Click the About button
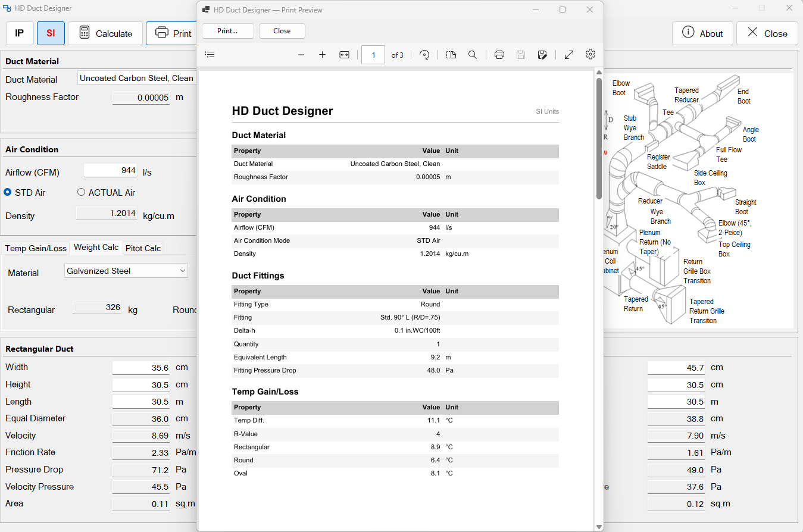The height and width of the screenshot is (532, 803). (x=702, y=33)
